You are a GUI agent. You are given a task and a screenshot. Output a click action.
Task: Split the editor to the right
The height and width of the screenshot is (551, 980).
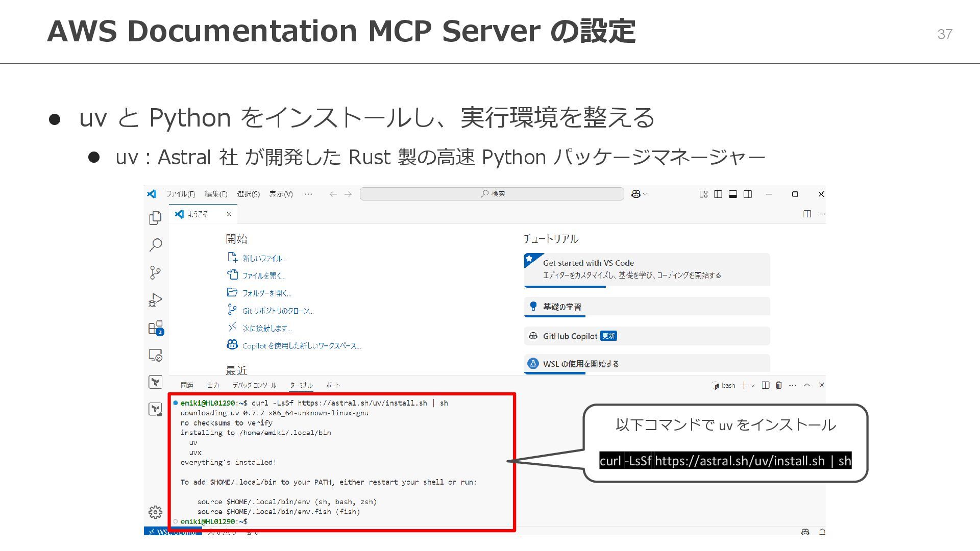pos(807,214)
